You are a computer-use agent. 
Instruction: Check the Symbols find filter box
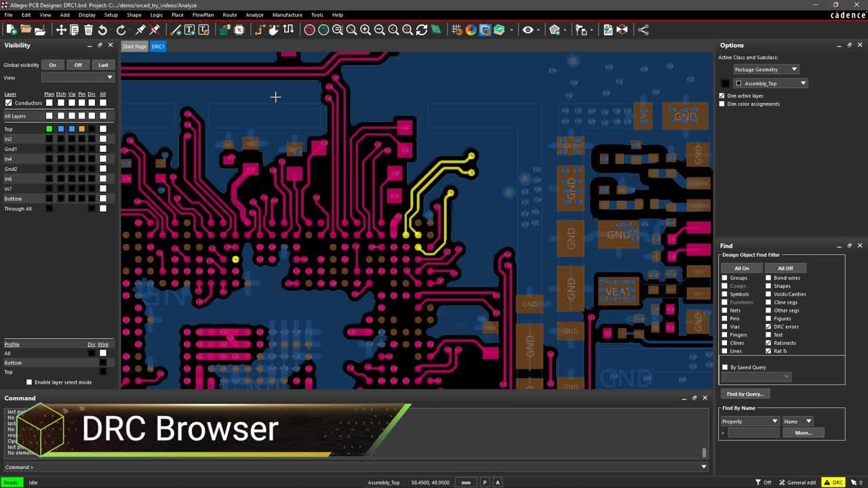725,294
